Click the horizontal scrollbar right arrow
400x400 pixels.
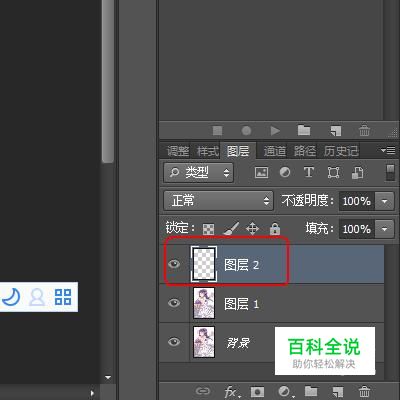pos(92,393)
